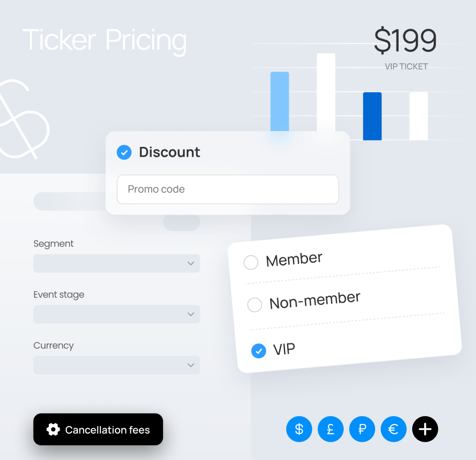Choose the pound sterling currency icon
476x460 pixels.
pos(331,429)
